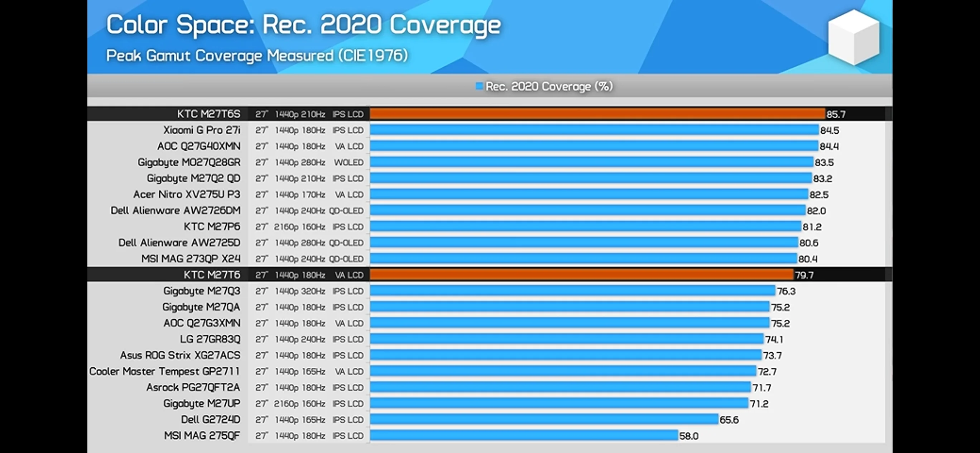
Task: Click "1440p 165Hz" spec in the Dell G2724D row
Action: point(300,420)
